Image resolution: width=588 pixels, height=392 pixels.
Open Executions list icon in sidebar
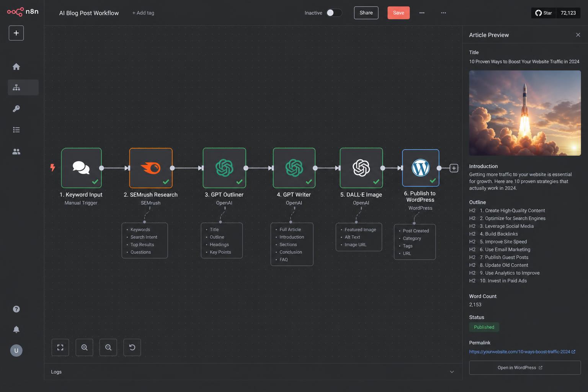16,130
